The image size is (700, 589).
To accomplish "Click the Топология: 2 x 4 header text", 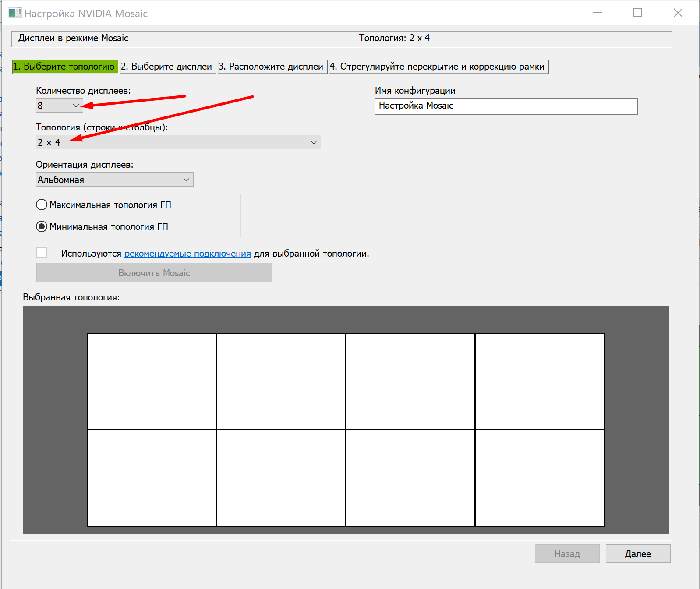I will [394, 38].
